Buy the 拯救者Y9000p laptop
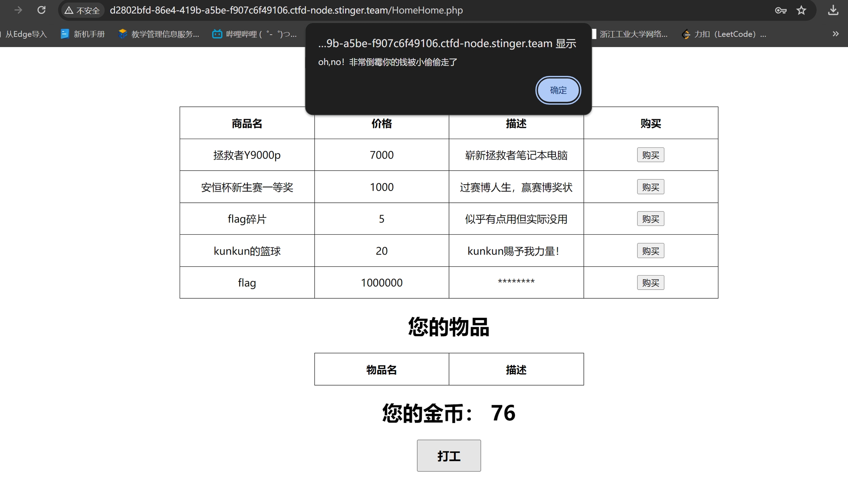Image resolution: width=848 pixels, height=504 pixels. click(650, 155)
